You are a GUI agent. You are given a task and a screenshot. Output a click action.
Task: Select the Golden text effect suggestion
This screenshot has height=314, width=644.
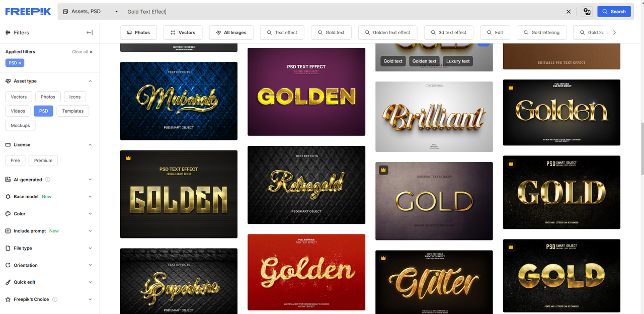click(x=388, y=33)
